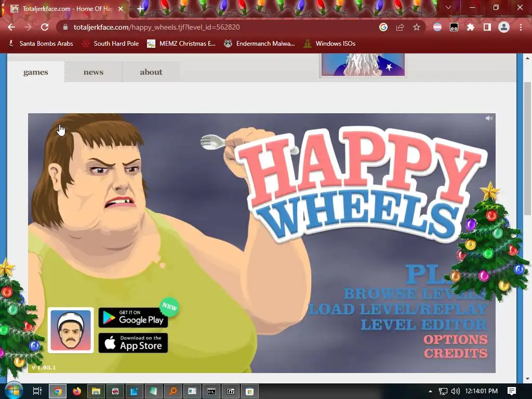The width and height of the screenshot is (532, 399).
Task: Click the page vertical scrollbar thumb
Action: pyautogui.click(x=527, y=148)
